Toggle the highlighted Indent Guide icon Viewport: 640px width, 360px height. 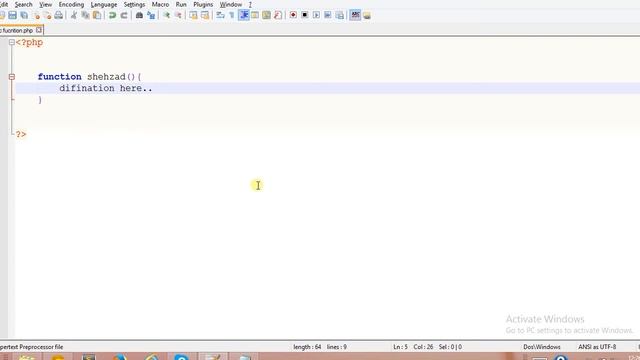[244, 16]
